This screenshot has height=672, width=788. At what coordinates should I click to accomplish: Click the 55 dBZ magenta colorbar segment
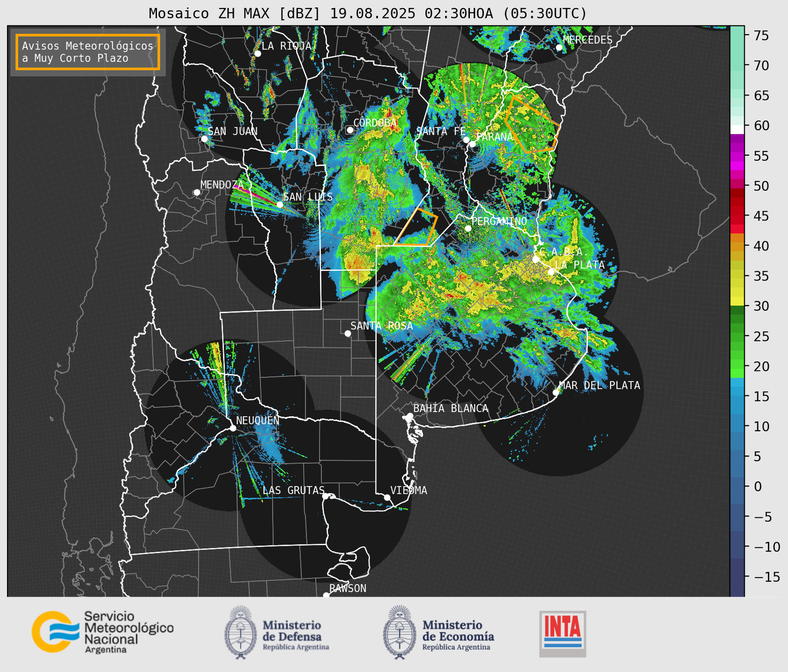pos(737,156)
